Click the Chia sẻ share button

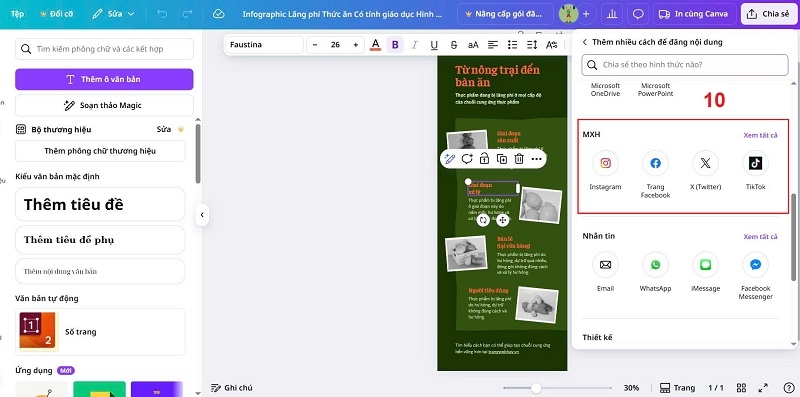point(770,14)
